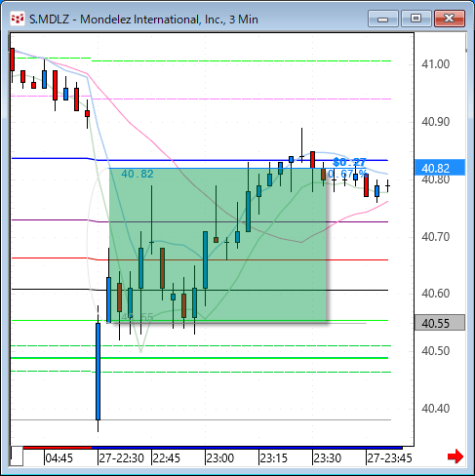The height and width of the screenshot is (476, 475).
Task: Click the thick green line near 40.49
Action: click(x=199, y=358)
